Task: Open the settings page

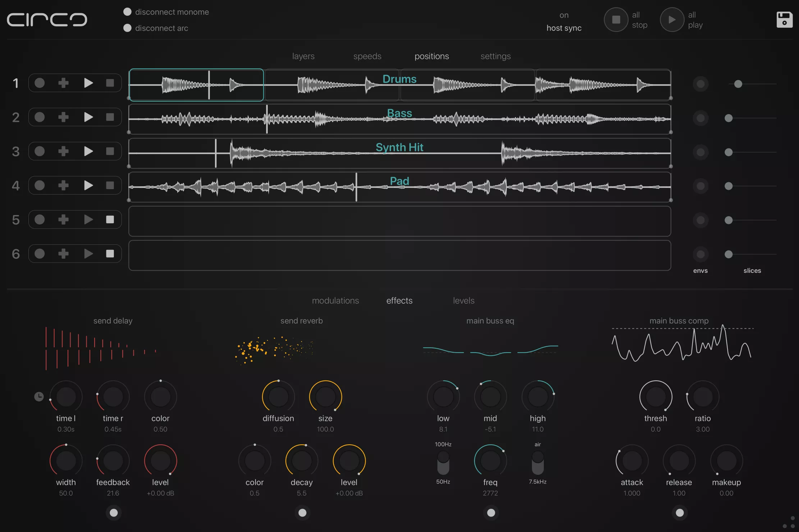Action: pyautogui.click(x=495, y=56)
